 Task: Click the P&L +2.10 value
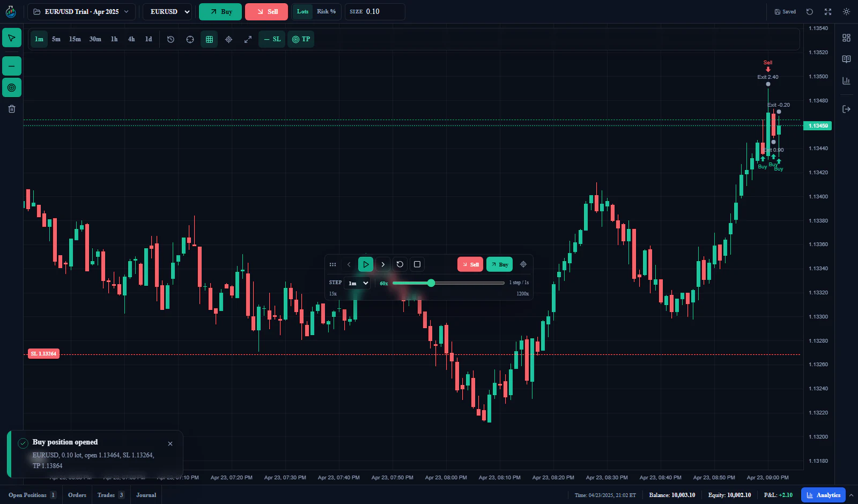coord(778,495)
